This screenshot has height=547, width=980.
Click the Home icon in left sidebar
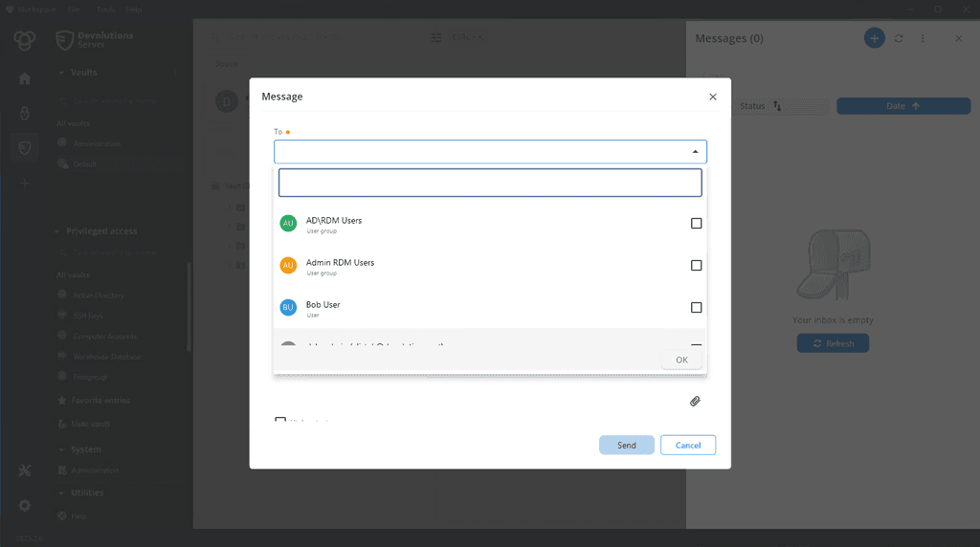pos(25,78)
